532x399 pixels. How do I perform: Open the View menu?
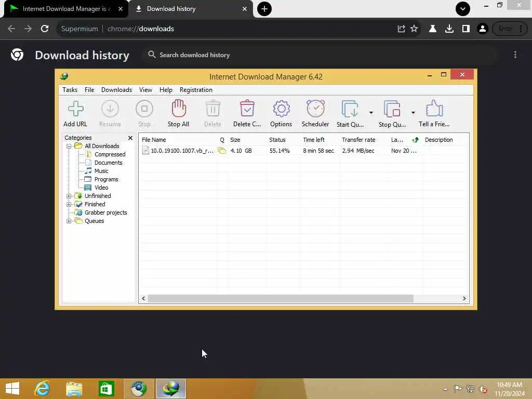click(145, 90)
